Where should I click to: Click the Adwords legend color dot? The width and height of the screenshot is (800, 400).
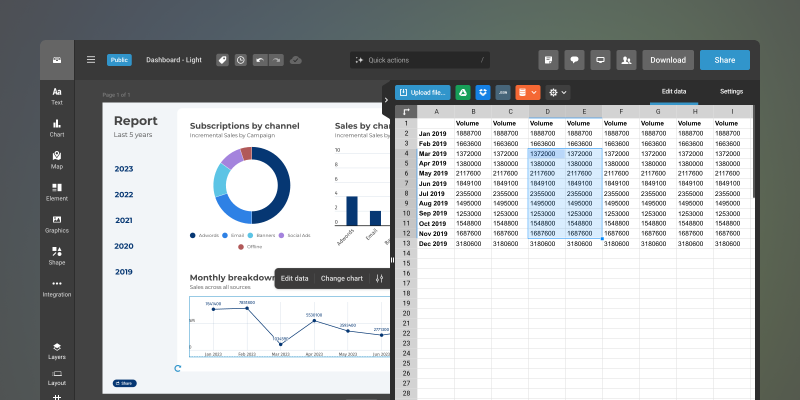click(192, 235)
